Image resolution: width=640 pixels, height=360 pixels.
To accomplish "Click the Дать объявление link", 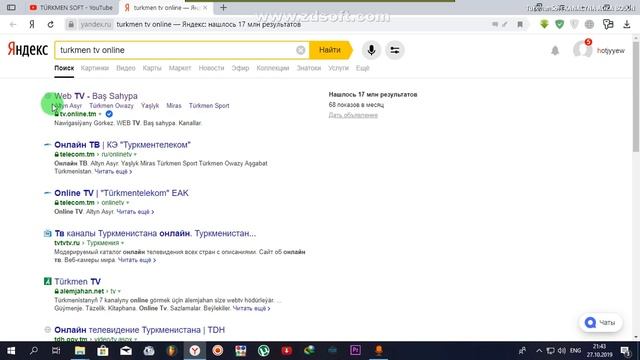I will (353, 115).
